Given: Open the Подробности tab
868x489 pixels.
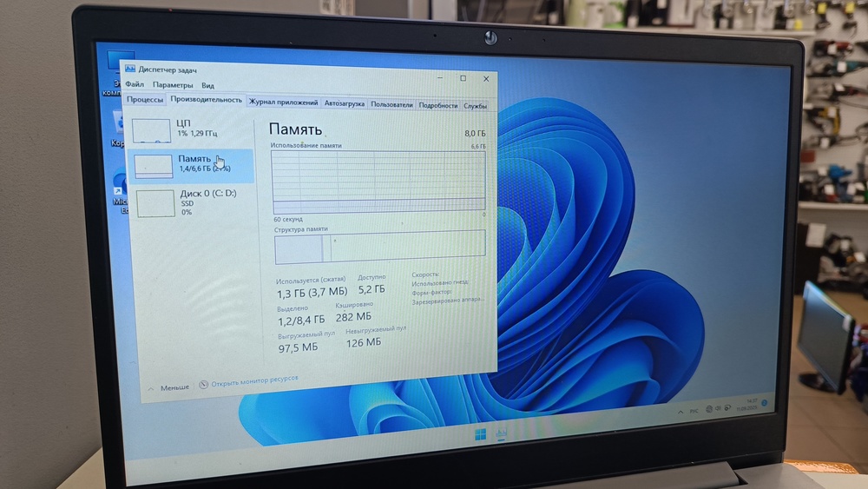Looking at the screenshot, I should 437,105.
